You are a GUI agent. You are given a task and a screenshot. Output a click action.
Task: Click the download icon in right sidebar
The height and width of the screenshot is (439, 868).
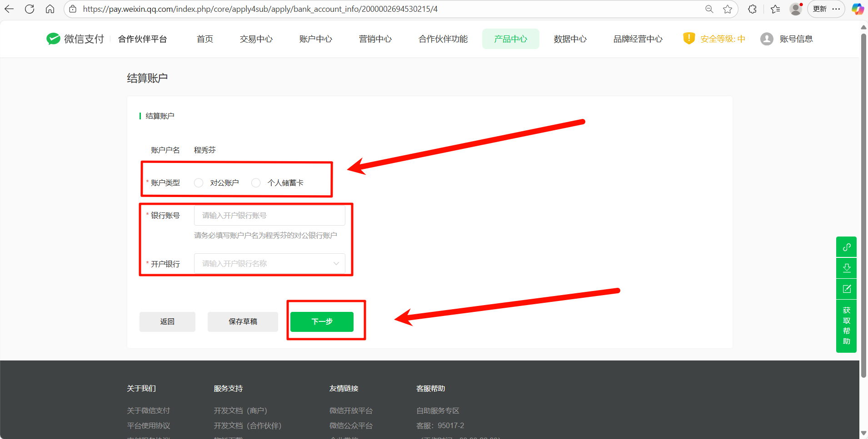click(x=846, y=268)
